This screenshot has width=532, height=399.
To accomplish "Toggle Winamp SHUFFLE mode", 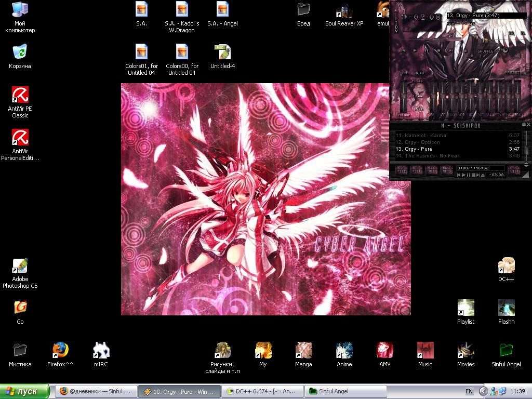I will [x=486, y=51].
